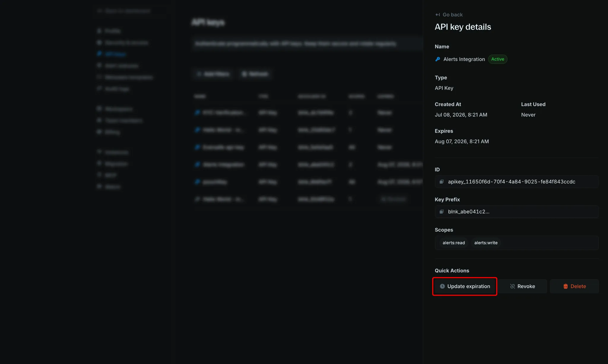Viewport: 608px width, 364px height.
Task: Click the expiry date Aug 07, 2026, 8:21 AM
Action: point(462,142)
